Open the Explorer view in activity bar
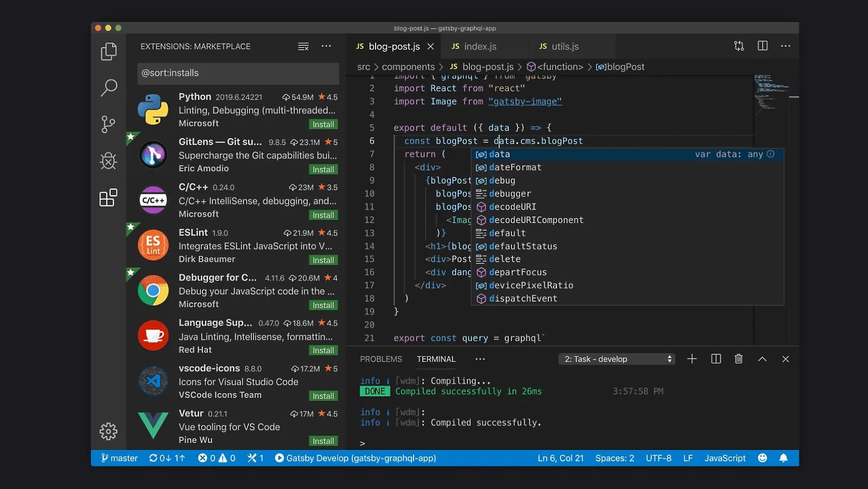868x489 pixels. point(109,51)
